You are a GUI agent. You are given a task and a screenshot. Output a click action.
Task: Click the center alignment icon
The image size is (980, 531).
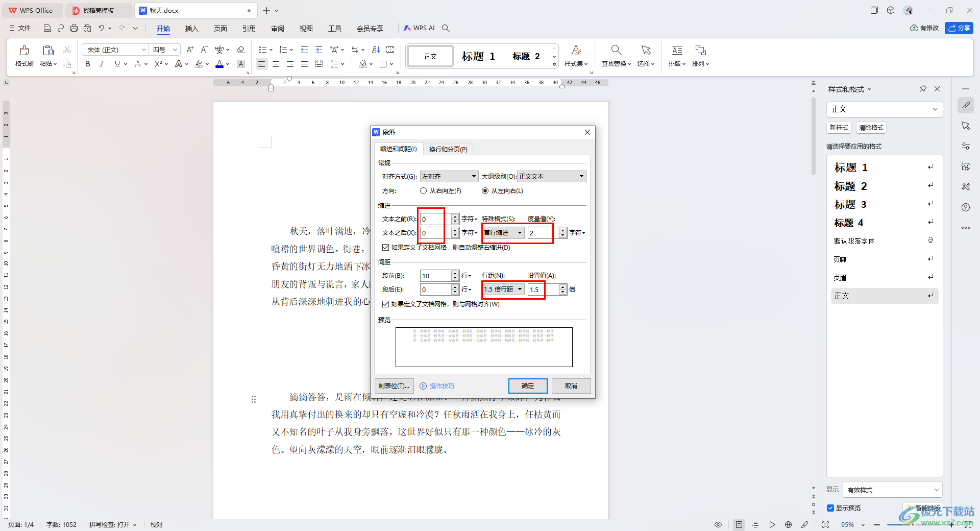(276, 64)
